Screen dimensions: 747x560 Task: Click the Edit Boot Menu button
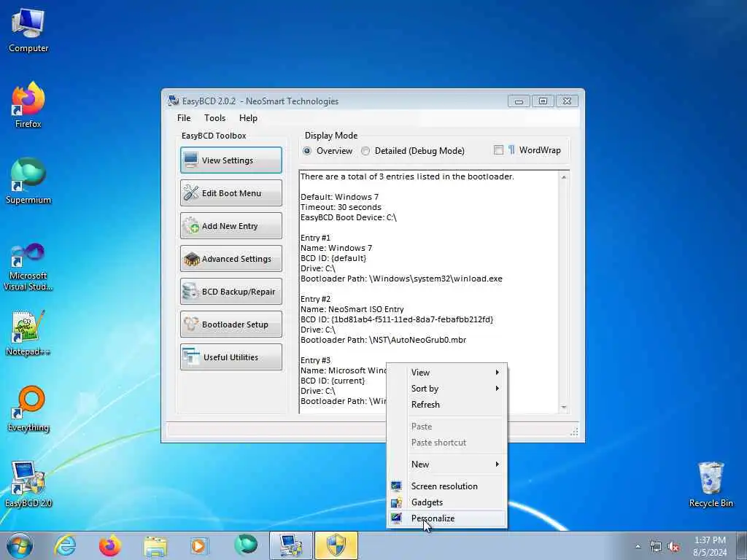point(231,192)
